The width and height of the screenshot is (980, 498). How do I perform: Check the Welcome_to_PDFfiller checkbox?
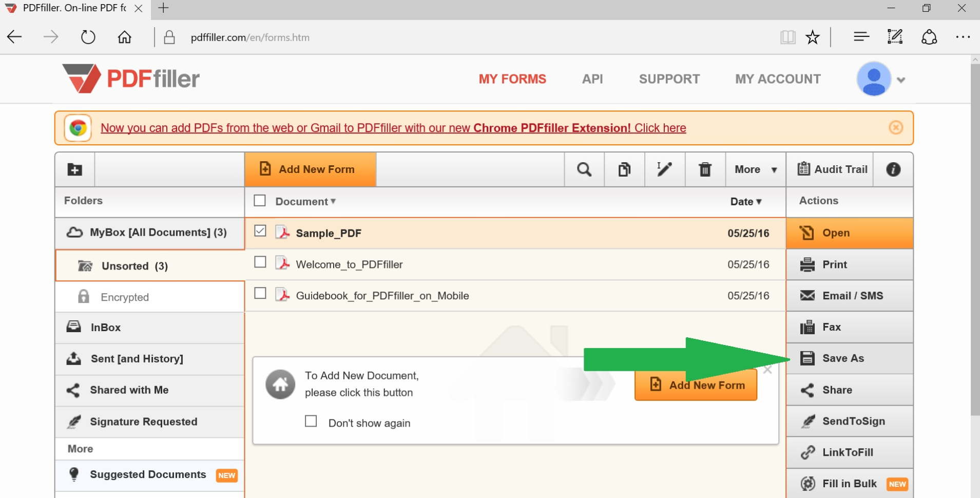pos(260,262)
